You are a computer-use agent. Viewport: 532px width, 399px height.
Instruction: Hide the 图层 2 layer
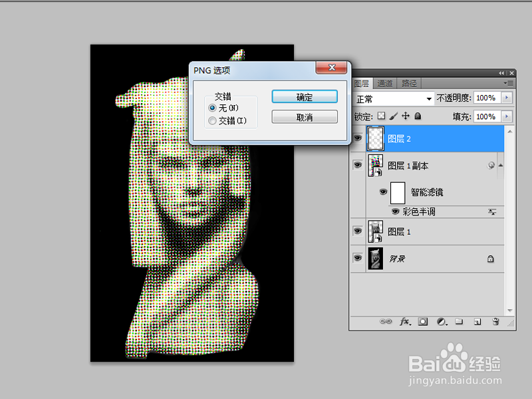pos(358,138)
